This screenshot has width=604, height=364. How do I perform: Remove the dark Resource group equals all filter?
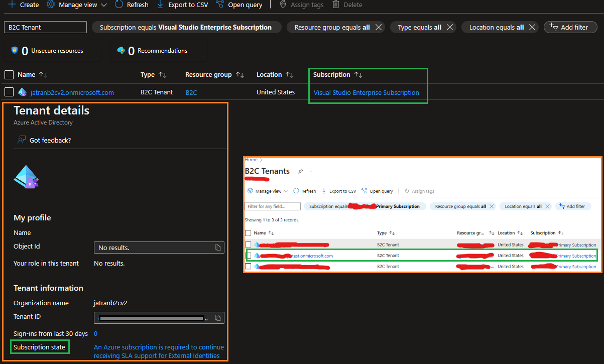coord(378,27)
